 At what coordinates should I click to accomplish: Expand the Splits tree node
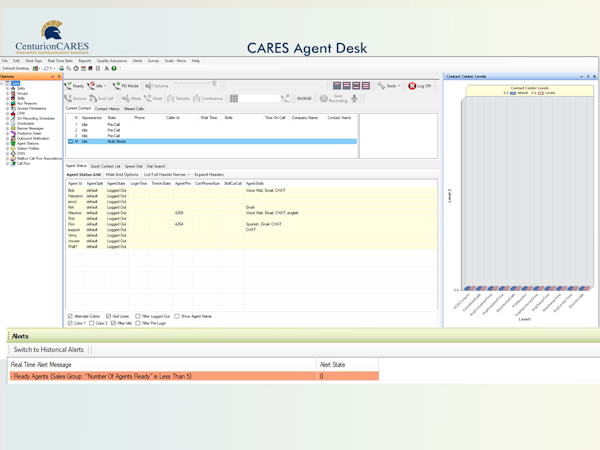[x=7, y=88]
